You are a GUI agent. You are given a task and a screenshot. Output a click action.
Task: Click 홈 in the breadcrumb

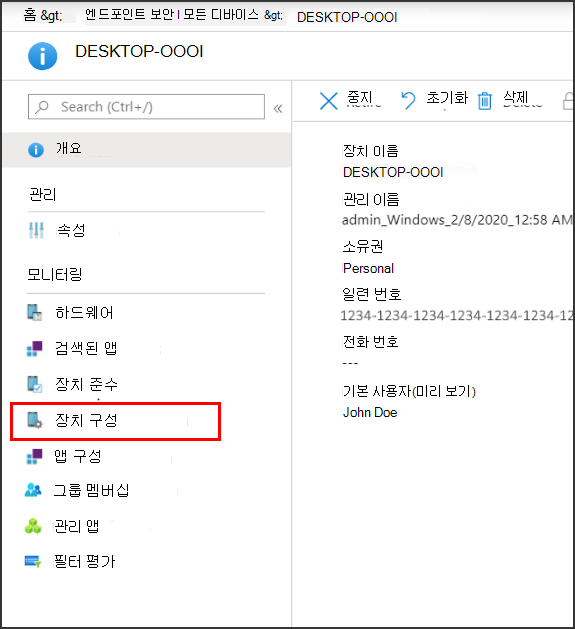[x=30, y=15]
